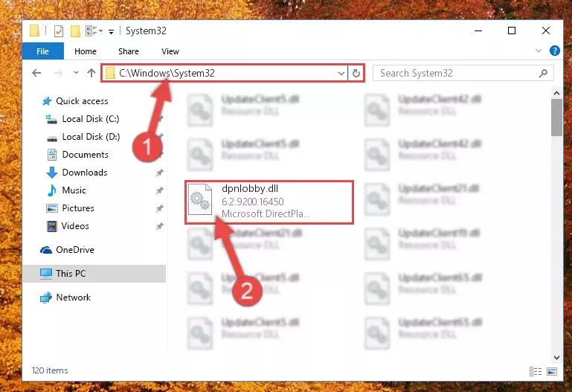Click the Local Disk (D:) drive icon
Screen dimensions: 572x392
pyautogui.click(x=52, y=138)
